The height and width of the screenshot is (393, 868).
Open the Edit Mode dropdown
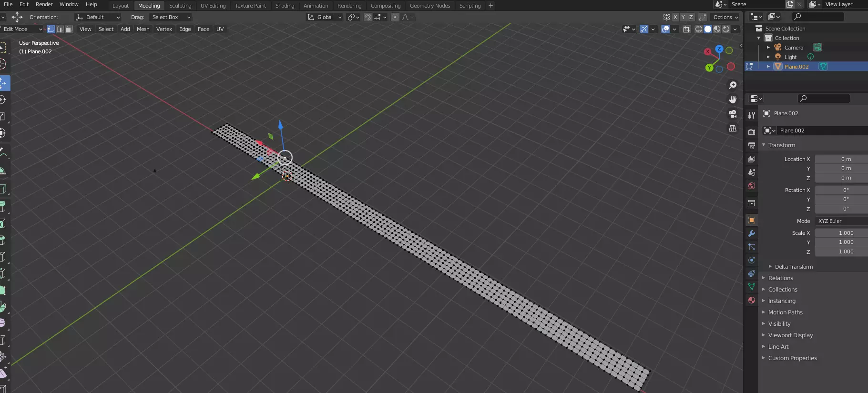tap(21, 29)
